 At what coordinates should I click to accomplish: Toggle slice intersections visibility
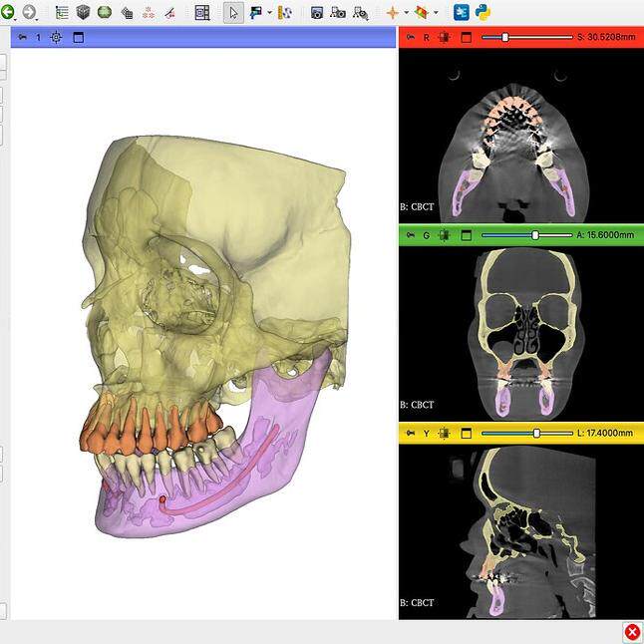point(421,13)
